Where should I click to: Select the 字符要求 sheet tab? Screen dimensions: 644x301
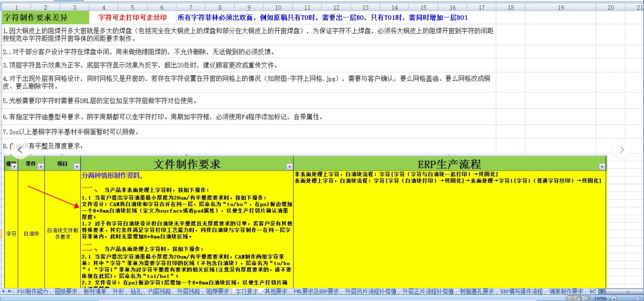pos(247,291)
